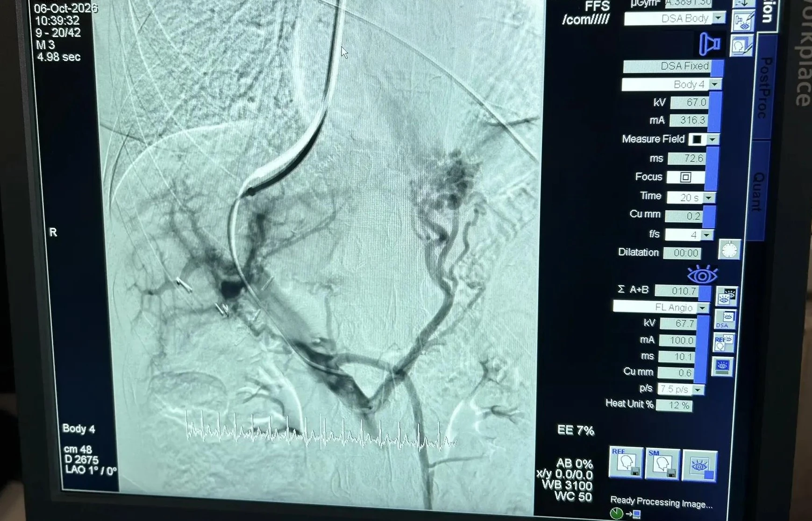
Task: Click the DSA Fixed field
Action: click(x=667, y=66)
